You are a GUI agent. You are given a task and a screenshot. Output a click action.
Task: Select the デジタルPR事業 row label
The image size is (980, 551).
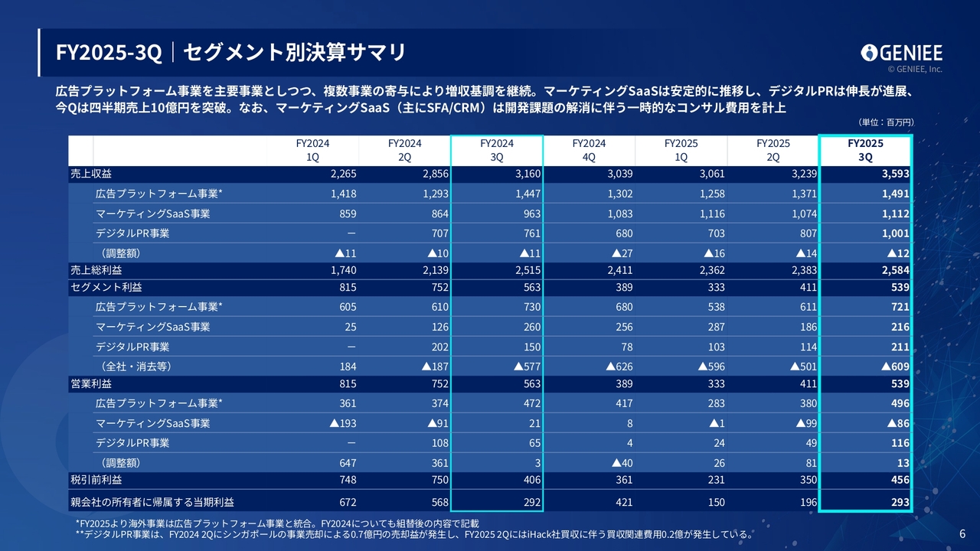(132, 232)
